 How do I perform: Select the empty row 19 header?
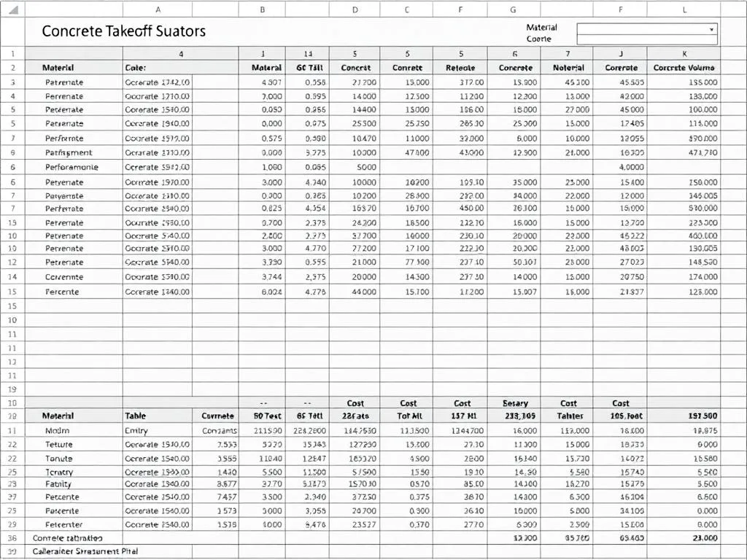(x=12, y=388)
